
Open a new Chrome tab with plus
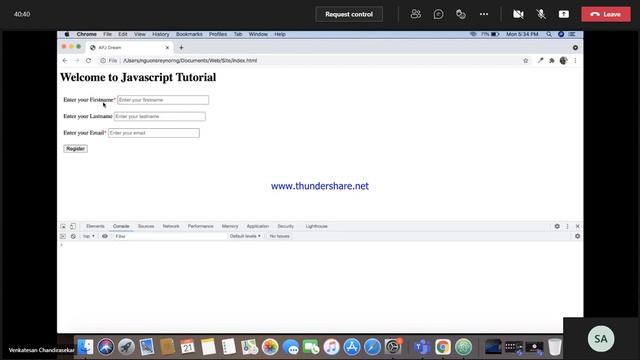[181, 48]
